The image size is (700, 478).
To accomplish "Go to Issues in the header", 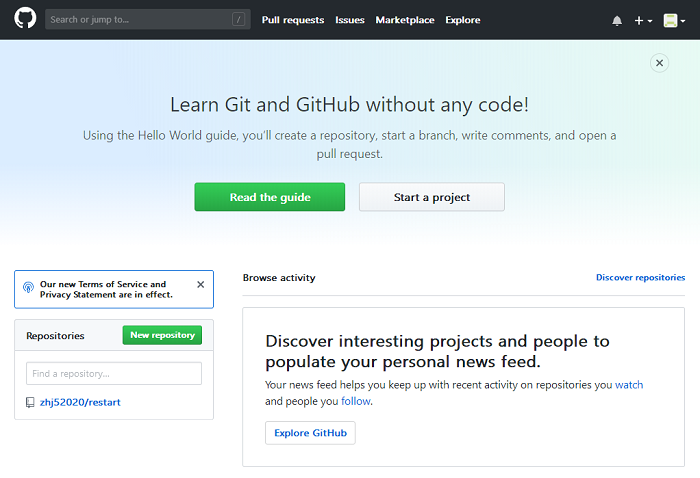I will 350,20.
